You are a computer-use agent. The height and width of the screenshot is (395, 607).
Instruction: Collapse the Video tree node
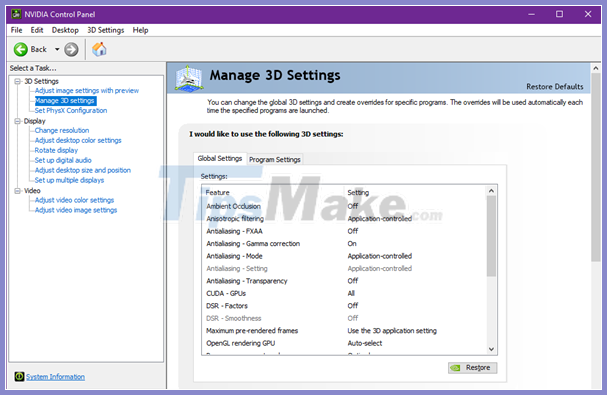coord(17,191)
